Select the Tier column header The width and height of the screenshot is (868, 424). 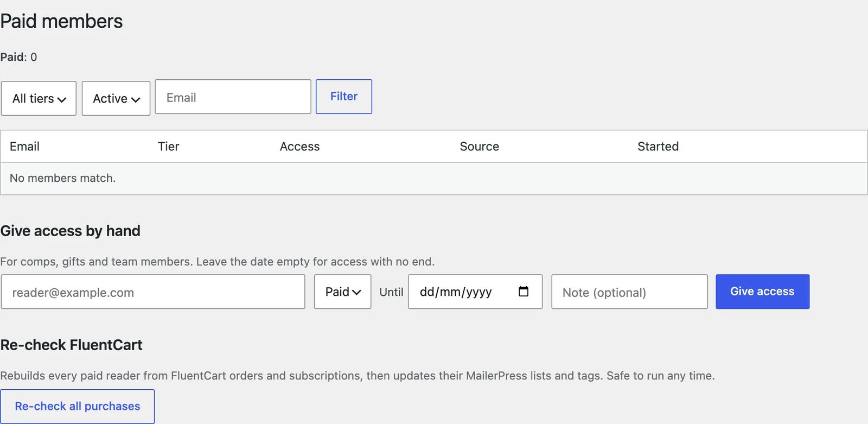[168, 147]
